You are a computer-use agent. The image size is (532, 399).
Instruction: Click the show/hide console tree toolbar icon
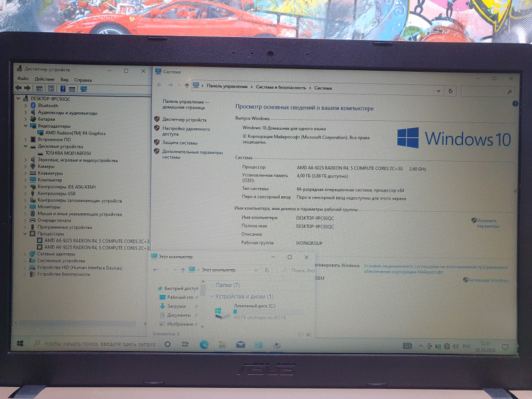pyautogui.click(x=39, y=89)
